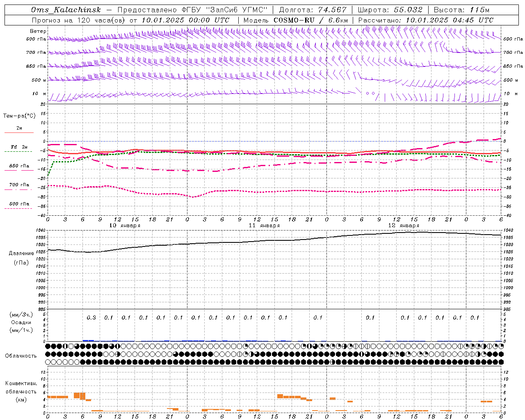Click the 'Широта: 55.032' latitude value
525x420 pixels.
click(x=390, y=10)
